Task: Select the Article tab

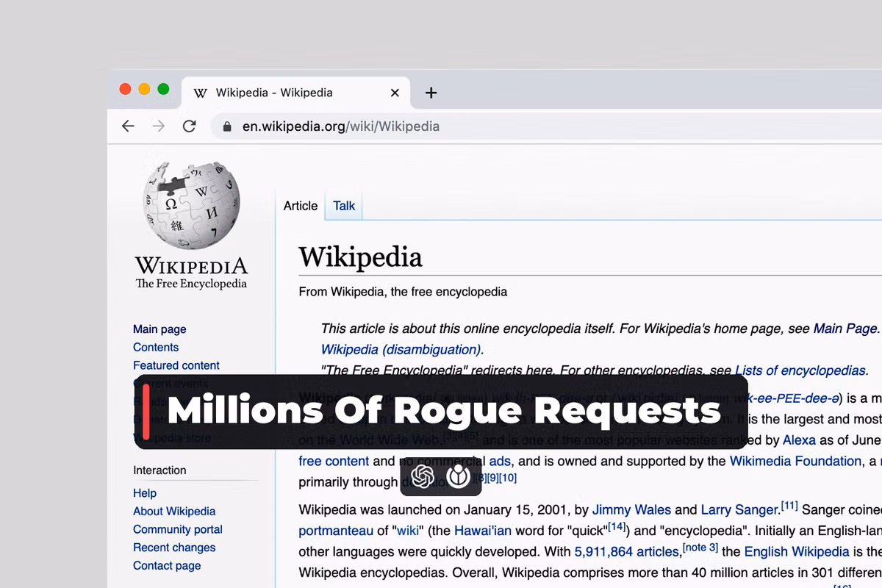Action: tap(301, 206)
